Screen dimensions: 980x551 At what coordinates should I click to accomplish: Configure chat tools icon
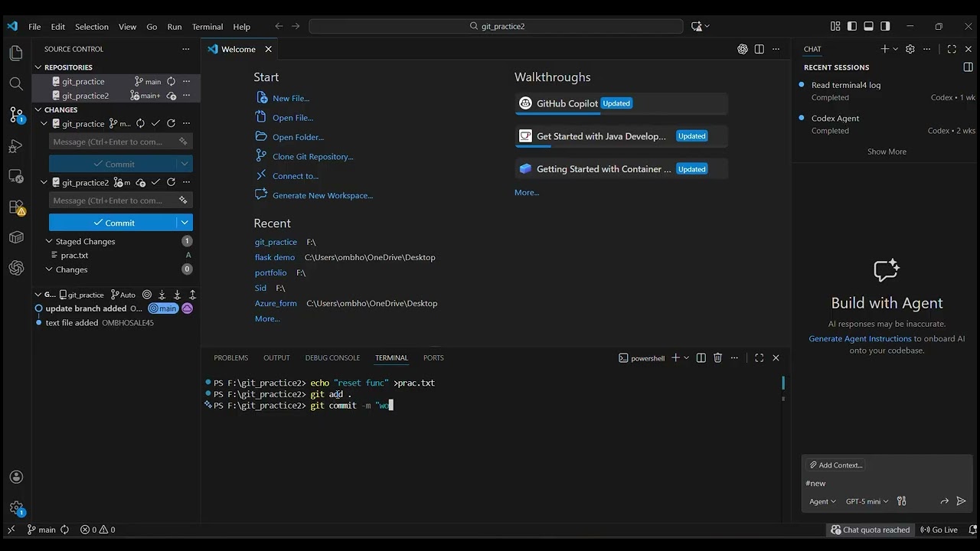901,501
